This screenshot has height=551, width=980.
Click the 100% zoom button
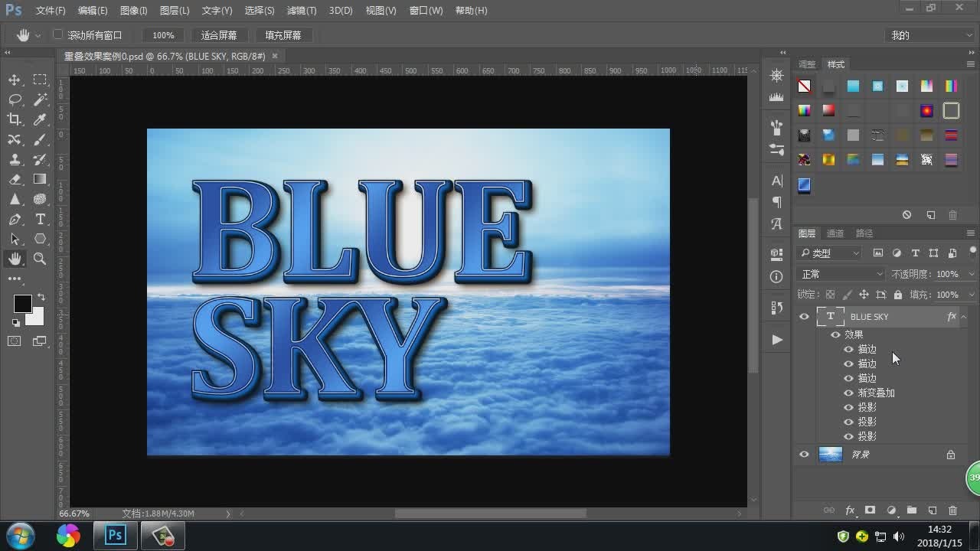tap(163, 35)
